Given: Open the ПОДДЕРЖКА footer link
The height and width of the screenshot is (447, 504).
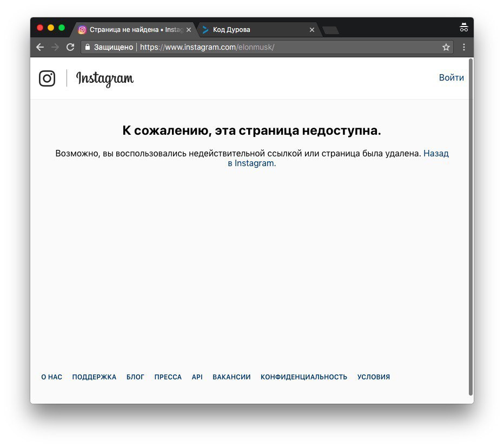Looking at the screenshot, I should click(94, 377).
